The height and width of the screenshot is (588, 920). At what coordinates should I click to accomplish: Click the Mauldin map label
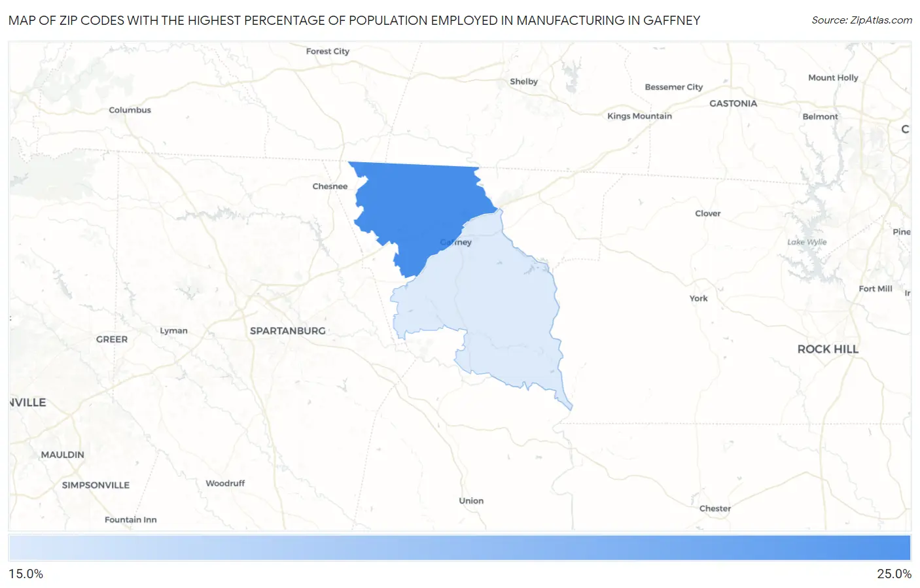click(x=62, y=455)
